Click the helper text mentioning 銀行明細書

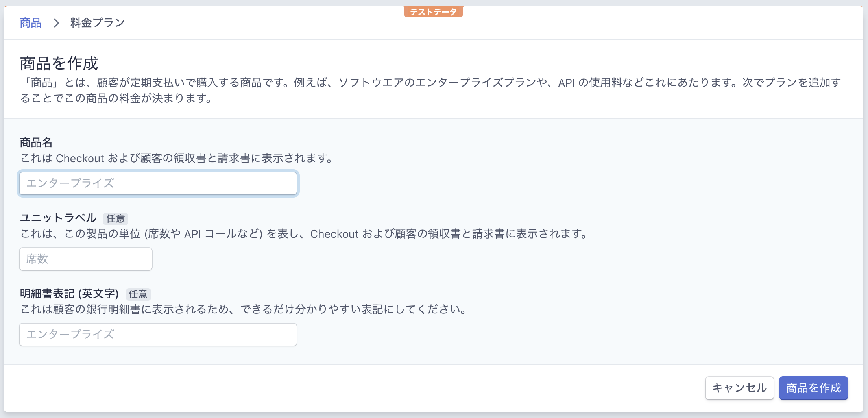pos(243,310)
